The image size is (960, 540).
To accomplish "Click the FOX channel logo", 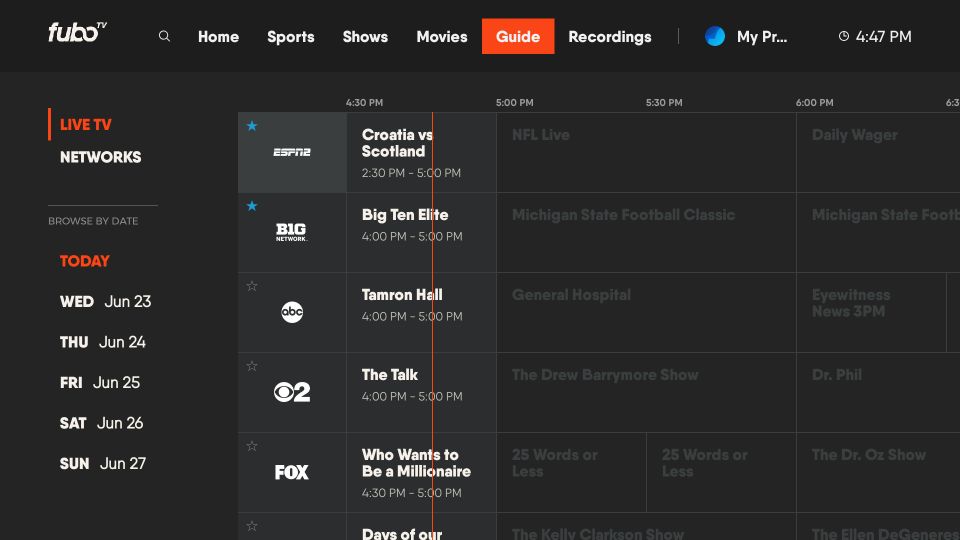I will [x=291, y=472].
